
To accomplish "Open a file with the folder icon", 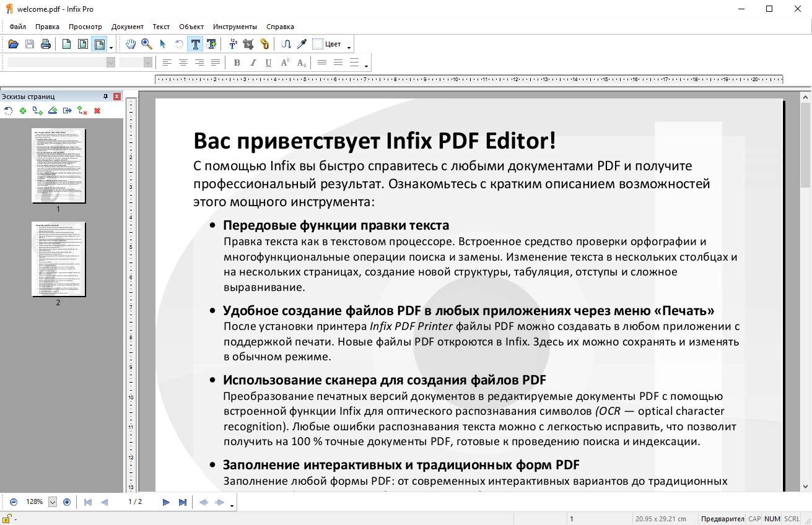I will point(13,44).
